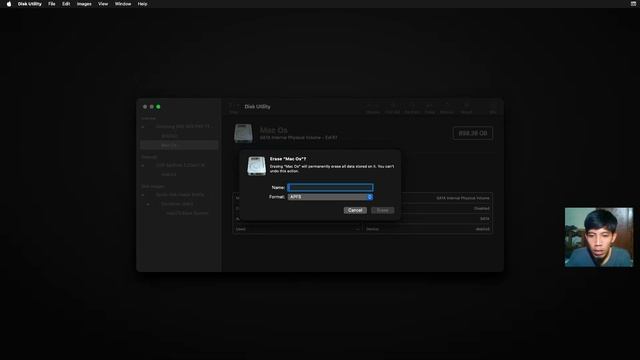Viewport: 640px width, 360px height.
Task: Click the Mac Os drive icon in header
Action: (x=243, y=133)
